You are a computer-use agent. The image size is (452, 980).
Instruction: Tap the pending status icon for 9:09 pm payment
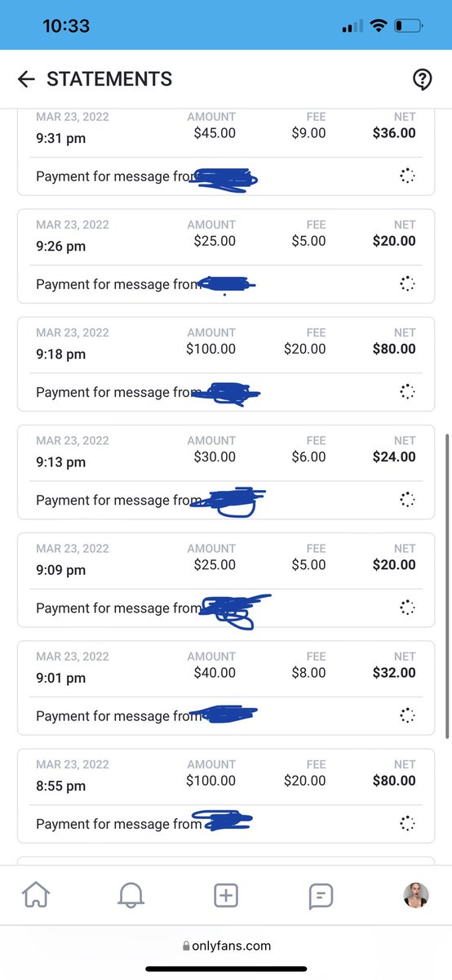pos(407,608)
